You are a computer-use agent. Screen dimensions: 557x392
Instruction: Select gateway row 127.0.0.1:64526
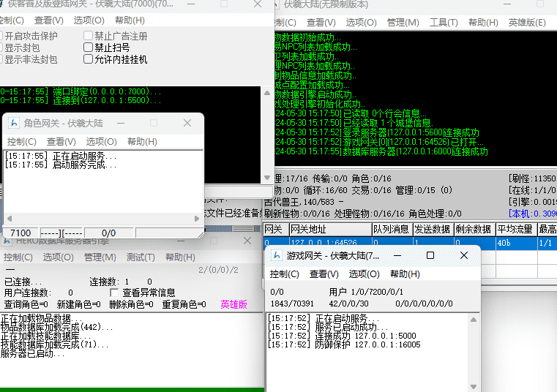click(x=410, y=244)
